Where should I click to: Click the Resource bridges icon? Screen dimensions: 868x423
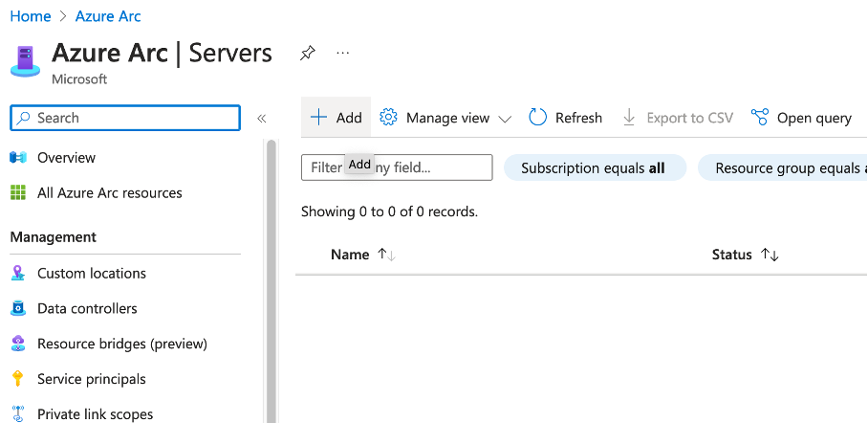click(x=18, y=344)
